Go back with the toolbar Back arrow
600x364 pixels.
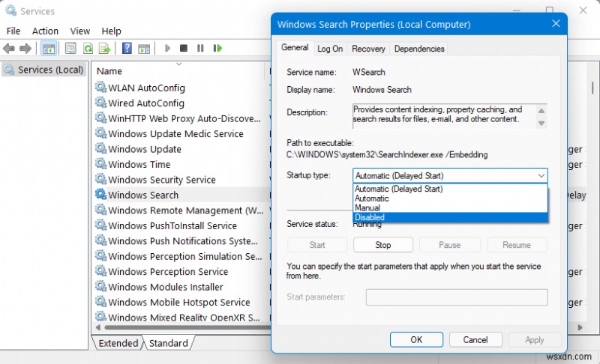tap(9, 49)
